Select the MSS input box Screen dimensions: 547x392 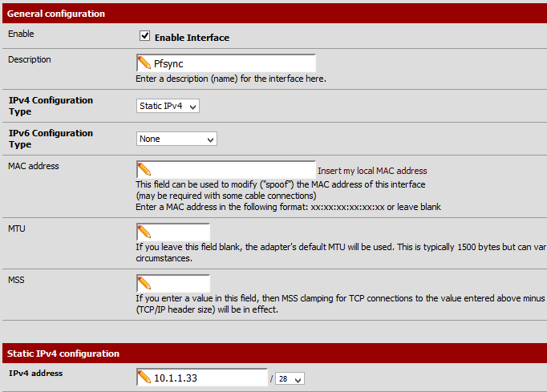[180, 283]
